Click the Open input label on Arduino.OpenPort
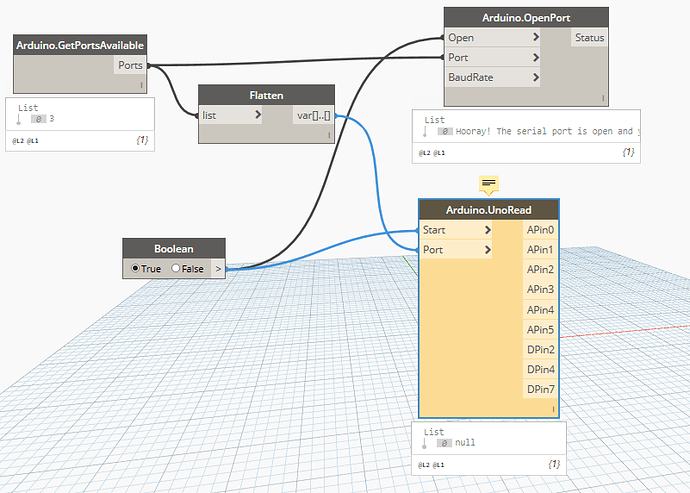The height and width of the screenshot is (493, 690). pyautogui.click(x=461, y=37)
